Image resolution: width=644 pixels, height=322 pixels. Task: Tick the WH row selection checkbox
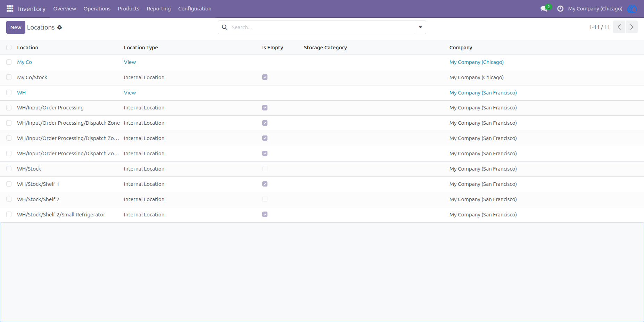pos(9,93)
